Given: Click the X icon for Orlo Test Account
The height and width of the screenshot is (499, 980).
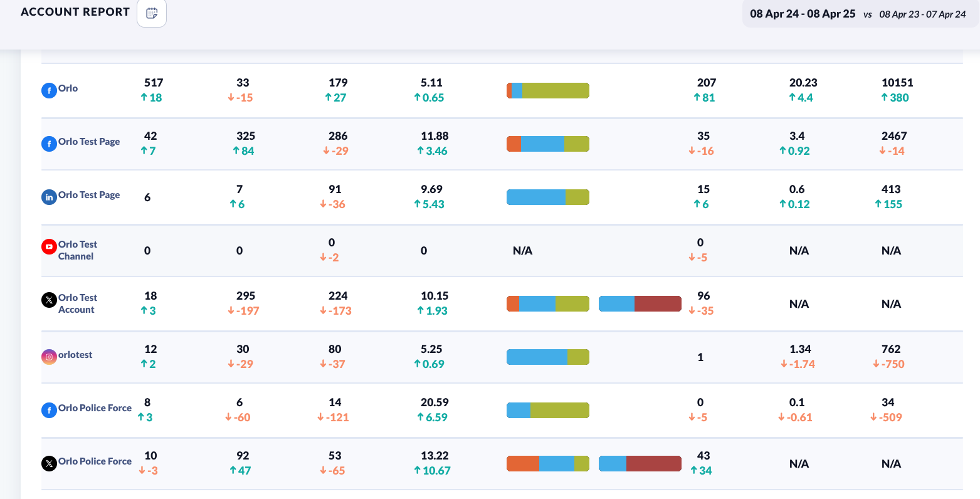Looking at the screenshot, I should tap(49, 300).
